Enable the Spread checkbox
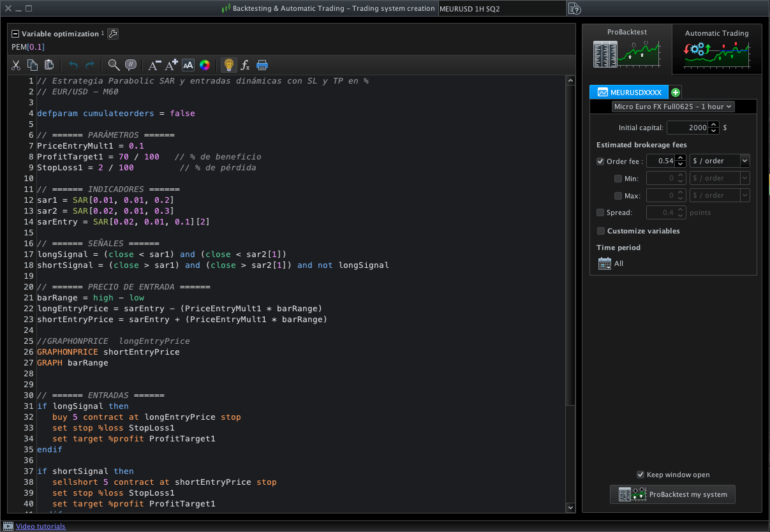The image size is (770, 532). pos(600,212)
